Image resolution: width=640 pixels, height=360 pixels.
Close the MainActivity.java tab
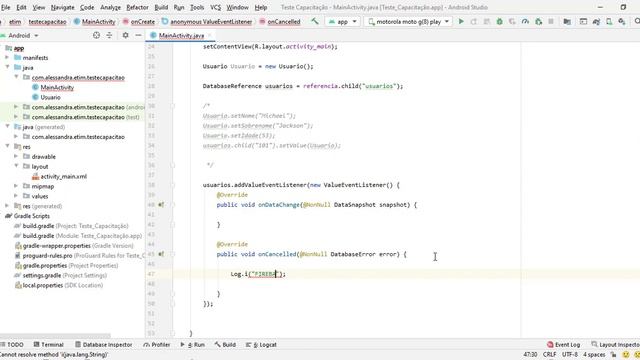[210, 36]
